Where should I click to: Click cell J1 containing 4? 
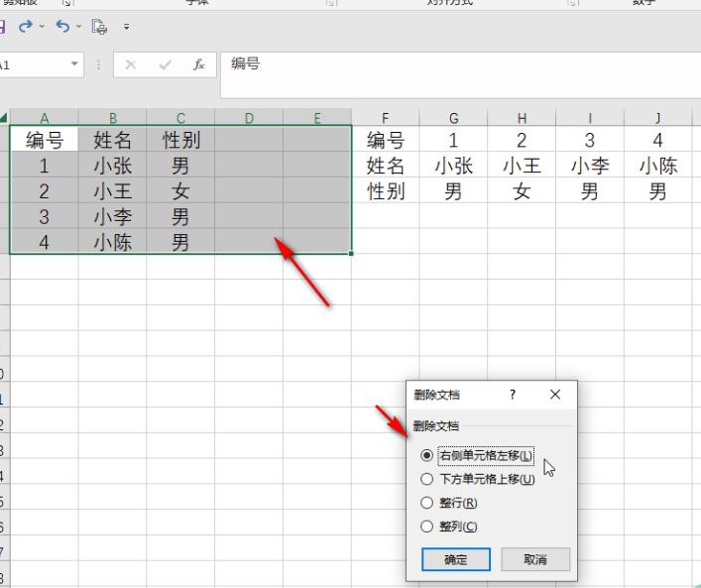658,139
